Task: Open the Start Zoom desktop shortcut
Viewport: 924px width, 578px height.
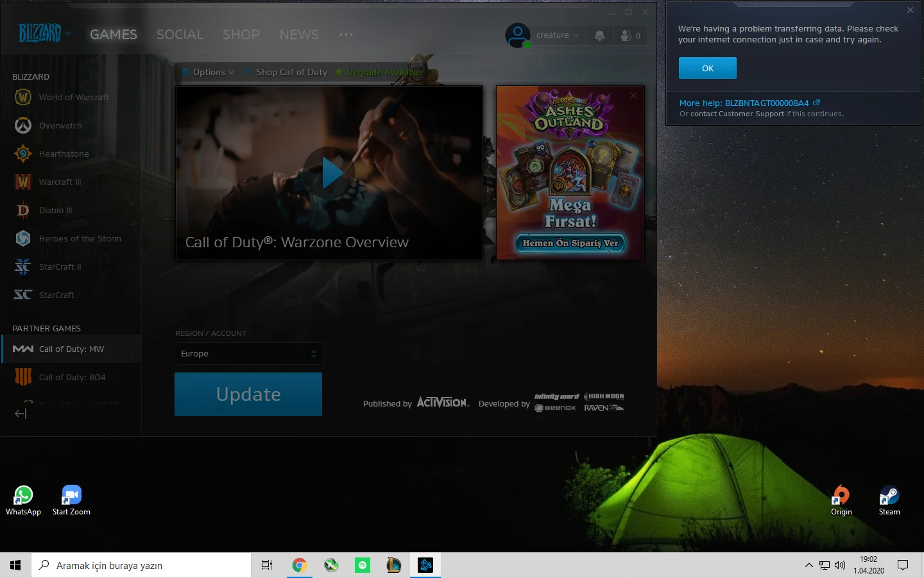Action: point(71,500)
